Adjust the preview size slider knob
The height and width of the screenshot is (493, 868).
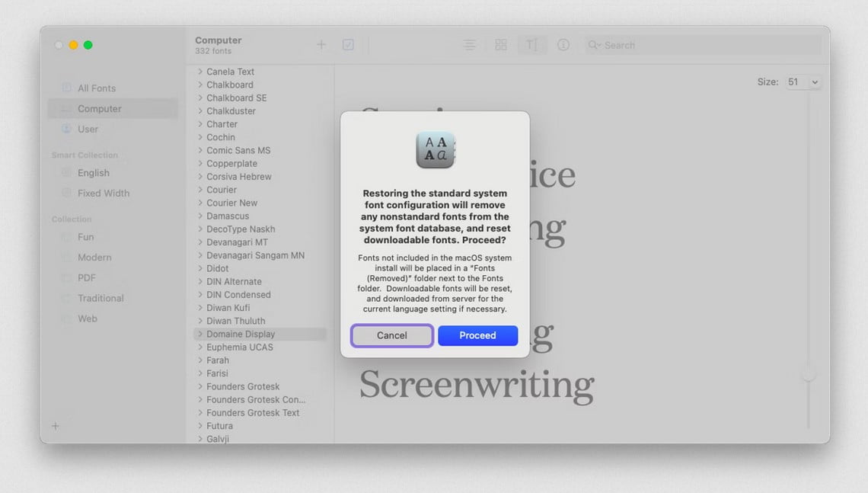pyautogui.click(x=808, y=375)
